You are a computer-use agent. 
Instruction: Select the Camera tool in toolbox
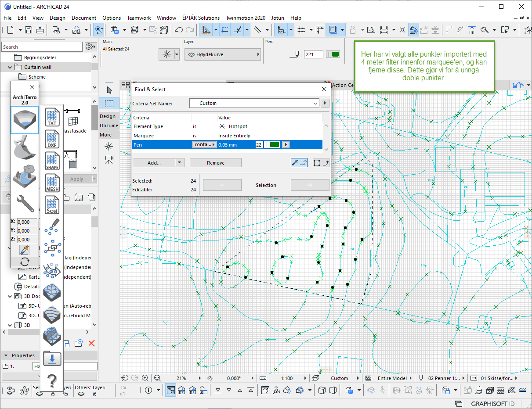pos(109,160)
